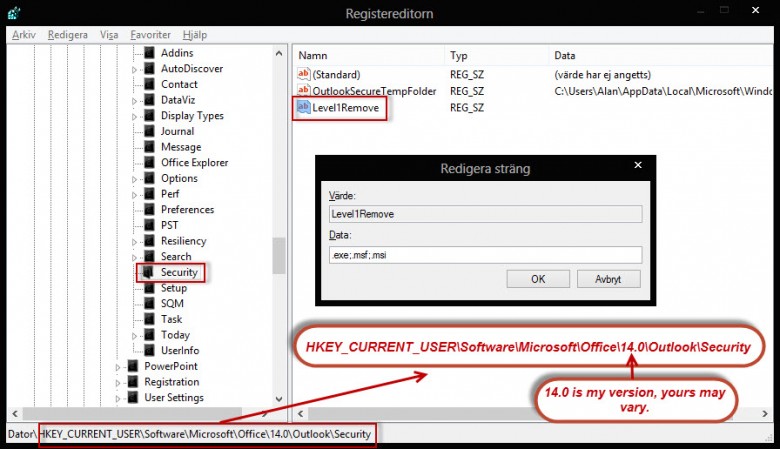Image resolution: width=780 pixels, height=449 pixels.
Task: Select the Setup folder icon
Action: click(149, 288)
